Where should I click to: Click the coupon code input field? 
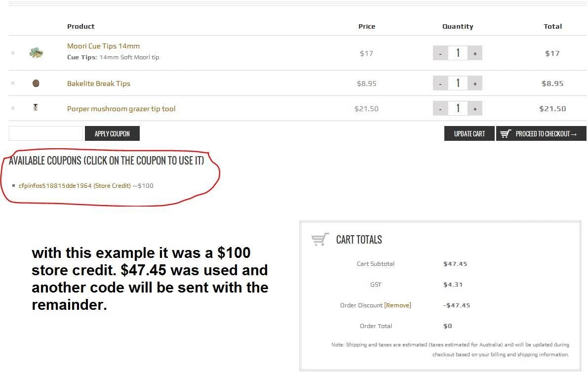pyautogui.click(x=46, y=133)
